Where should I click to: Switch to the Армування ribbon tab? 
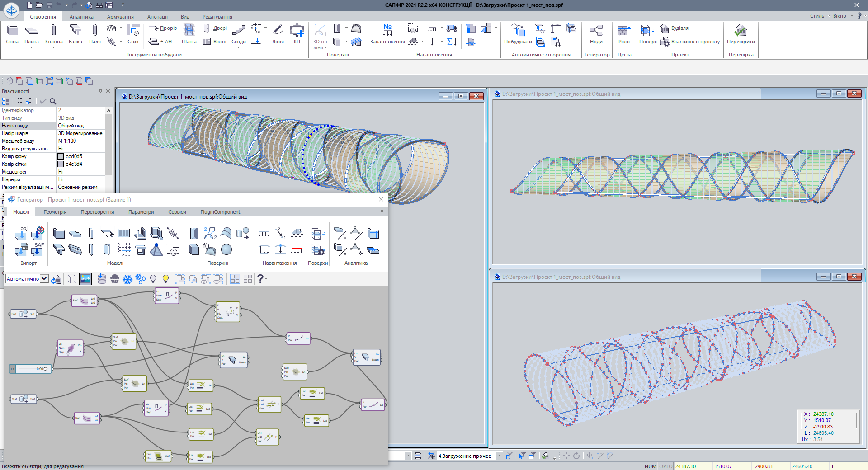[120, 17]
